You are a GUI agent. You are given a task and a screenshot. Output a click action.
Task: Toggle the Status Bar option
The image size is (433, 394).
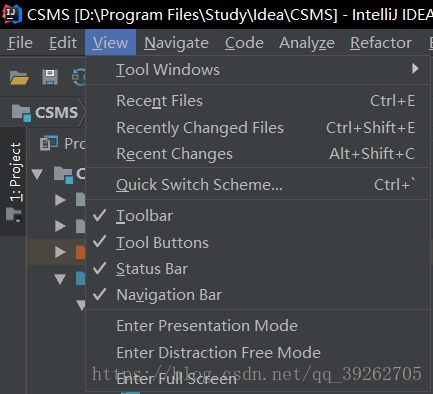(x=258, y=269)
